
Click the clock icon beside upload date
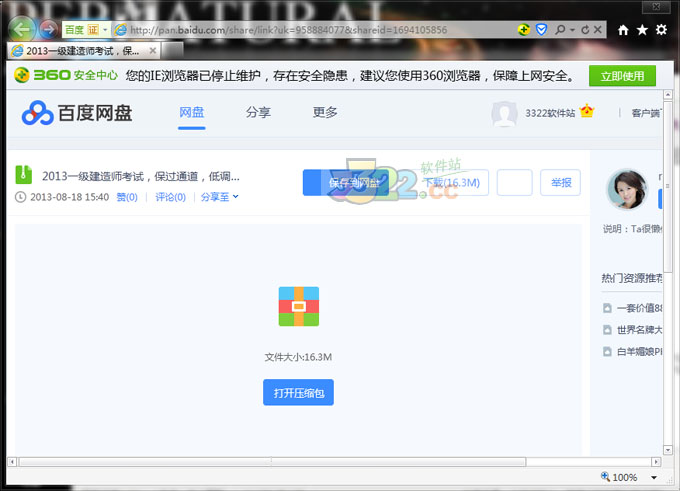pos(21,197)
